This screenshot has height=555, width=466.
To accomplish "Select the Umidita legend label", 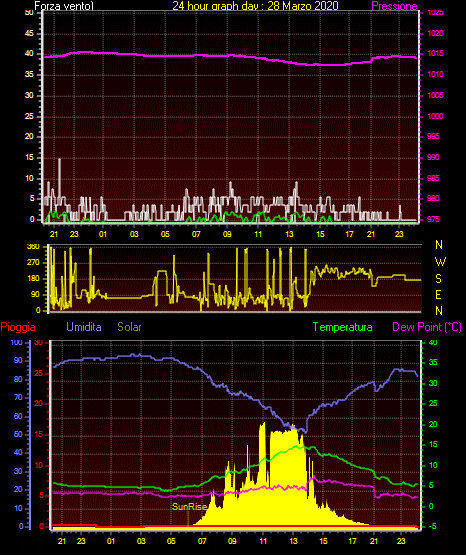I will click(x=84, y=327).
